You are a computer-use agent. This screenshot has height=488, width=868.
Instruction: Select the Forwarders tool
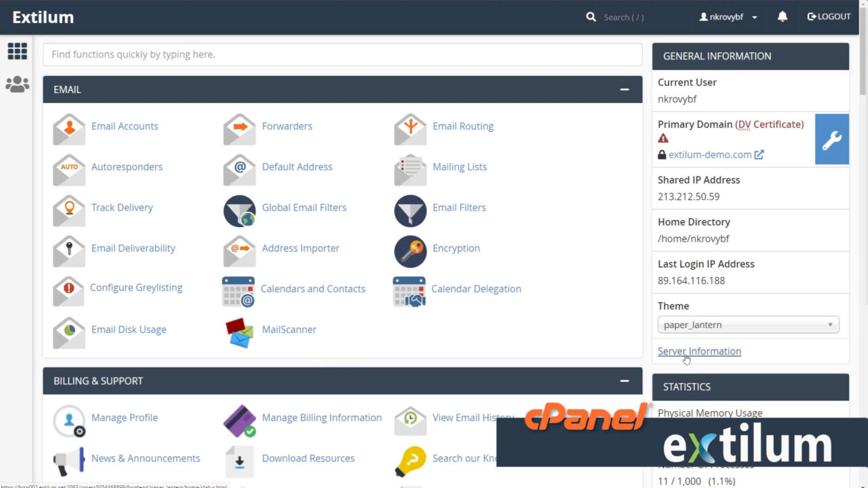287,126
